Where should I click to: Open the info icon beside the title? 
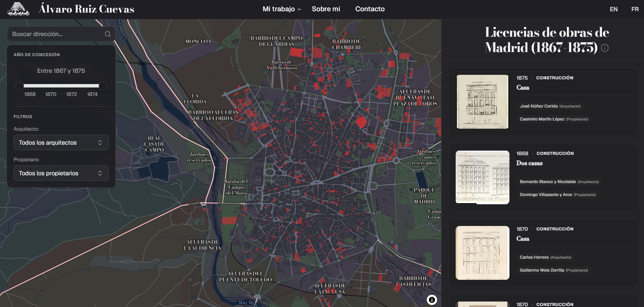(x=605, y=48)
